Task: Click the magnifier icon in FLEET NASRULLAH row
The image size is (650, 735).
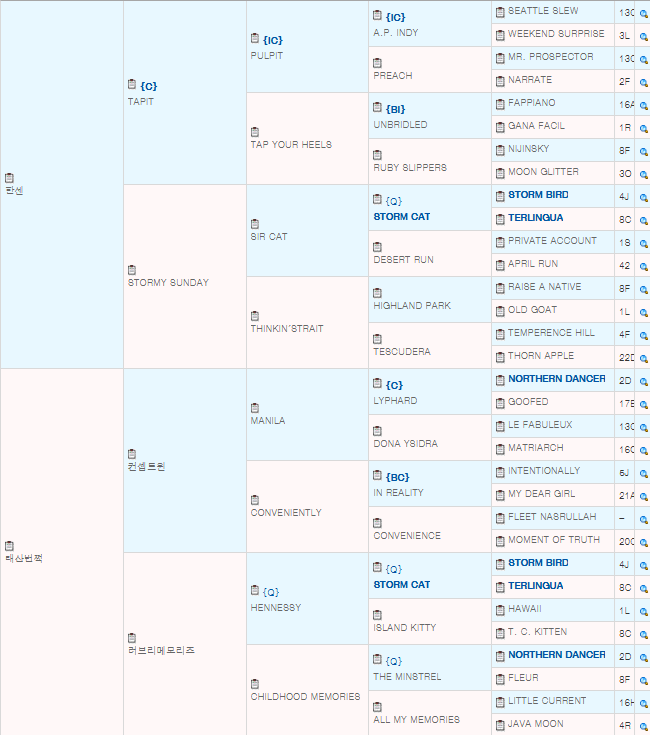Action: [x=643, y=520]
